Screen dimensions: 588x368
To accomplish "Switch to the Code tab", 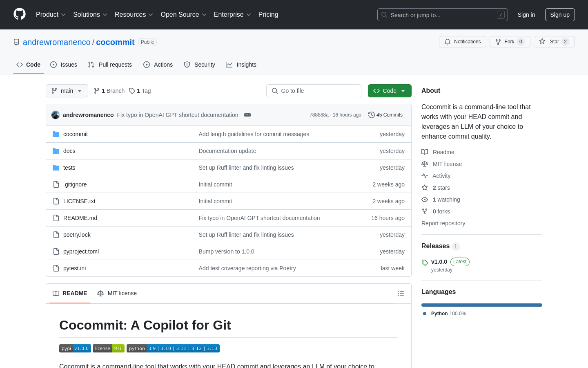I will coord(29,65).
